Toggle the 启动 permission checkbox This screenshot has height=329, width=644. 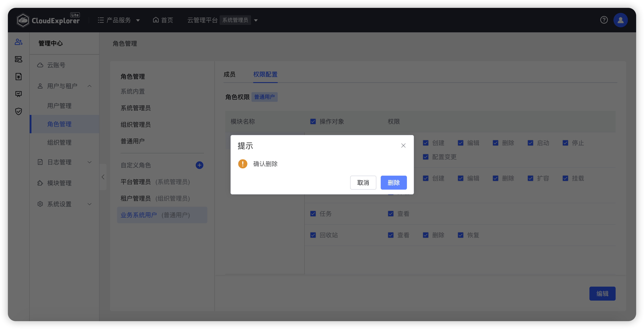click(x=530, y=143)
